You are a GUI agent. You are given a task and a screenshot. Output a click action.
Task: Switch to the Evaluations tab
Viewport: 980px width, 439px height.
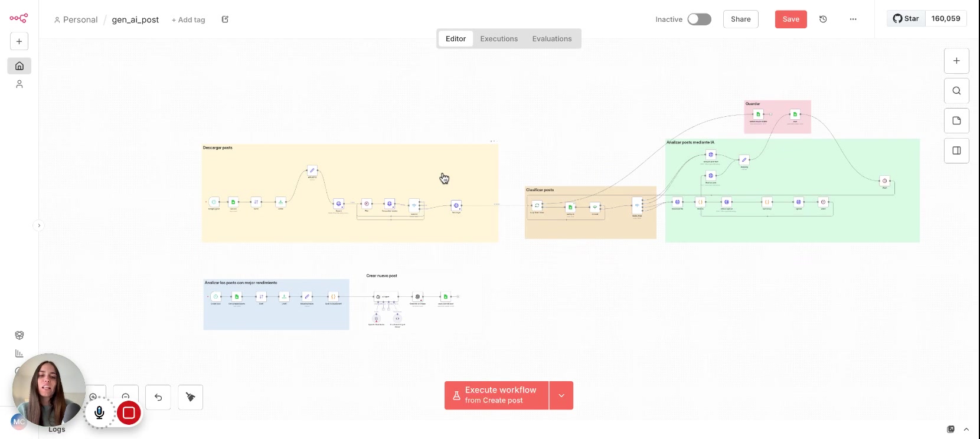[x=551, y=39]
